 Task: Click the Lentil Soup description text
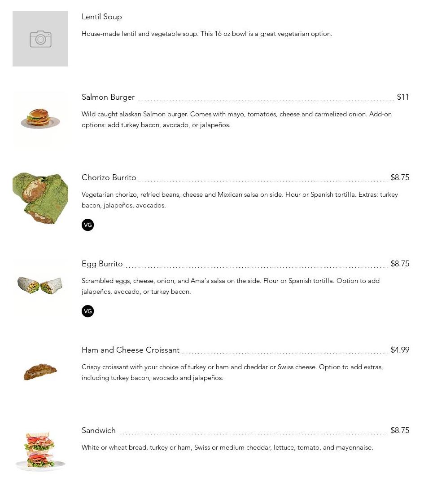pos(207,34)
